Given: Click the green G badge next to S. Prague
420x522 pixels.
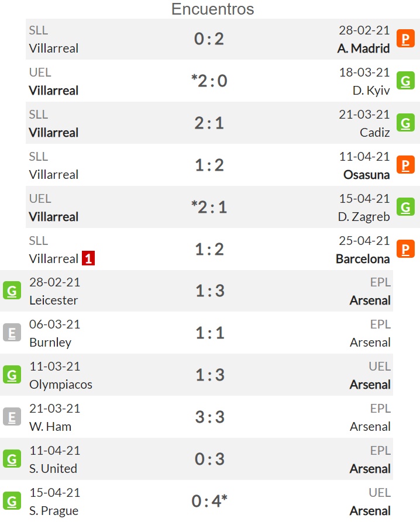Looking at the screenshot, I should click(12, 501).
